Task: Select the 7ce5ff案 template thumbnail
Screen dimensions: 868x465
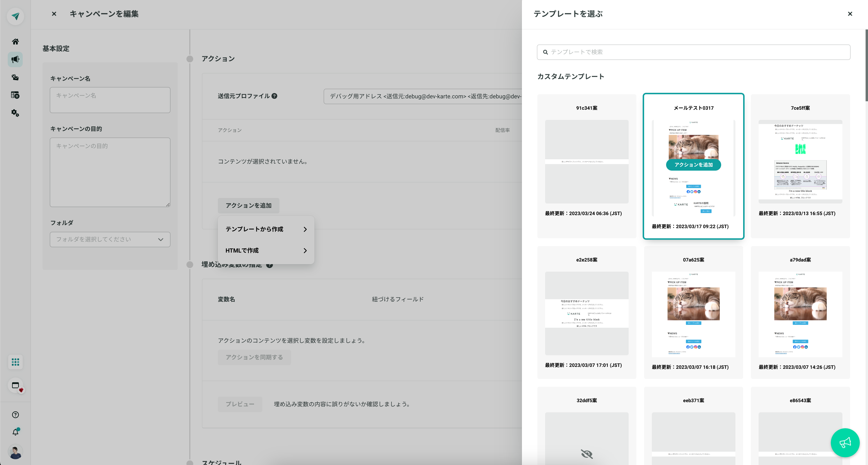Action: pyautogui.click(x=800, y=161)
